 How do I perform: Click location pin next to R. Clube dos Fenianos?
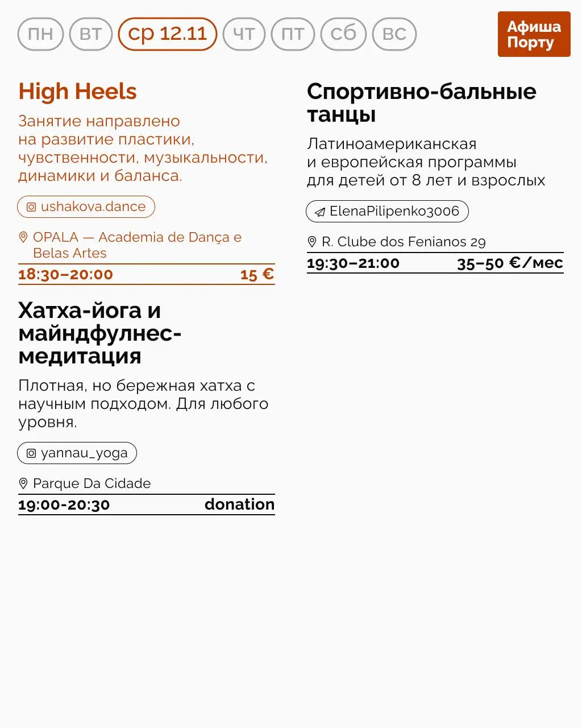point(312,242)
